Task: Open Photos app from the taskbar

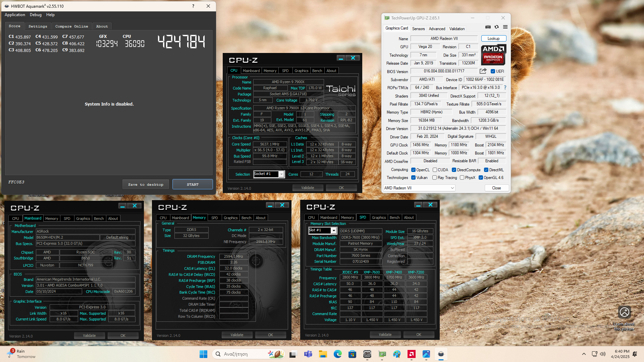Action: (x=426, y=354)
